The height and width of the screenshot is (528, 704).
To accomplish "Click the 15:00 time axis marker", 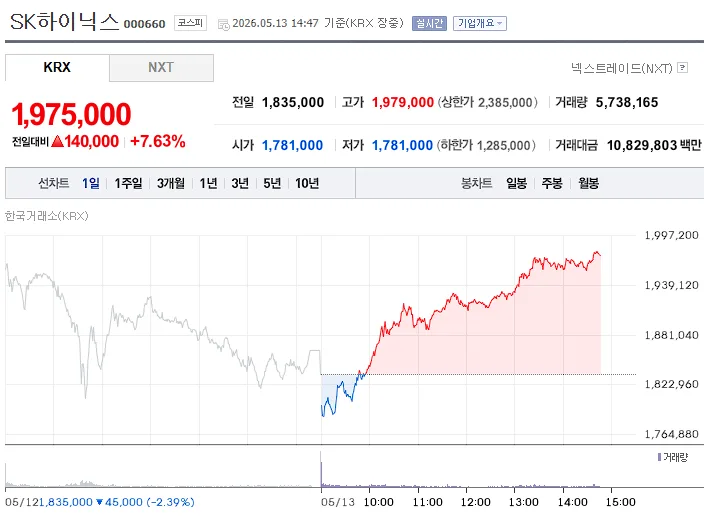I will (x=620, y=502).
